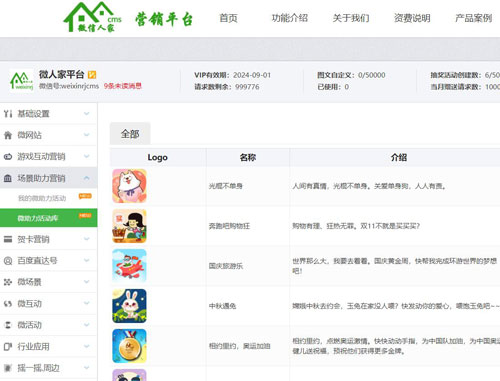Click the 中秋遇兔 activity name
500x381 pixels.
222,306
